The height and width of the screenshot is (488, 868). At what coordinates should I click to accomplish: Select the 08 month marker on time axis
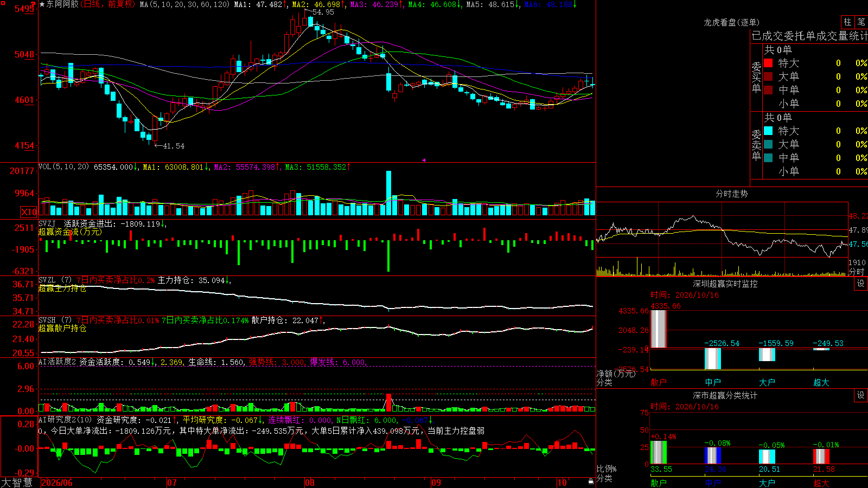(x=310, y=483)
